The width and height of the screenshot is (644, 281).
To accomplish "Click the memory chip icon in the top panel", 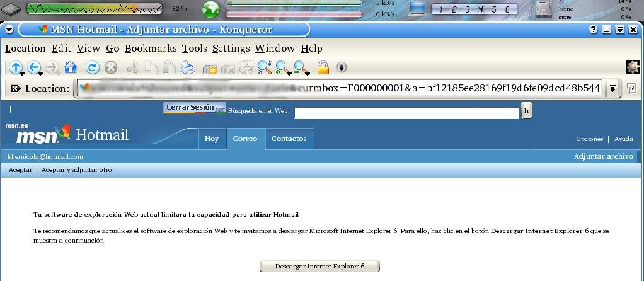I will pos(11,9).
